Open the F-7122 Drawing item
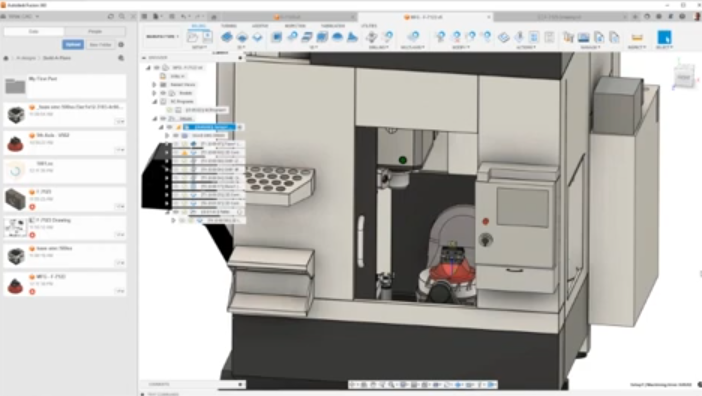Screen dimensions: 702x396 pyautogui.click(x=65, y=227)
